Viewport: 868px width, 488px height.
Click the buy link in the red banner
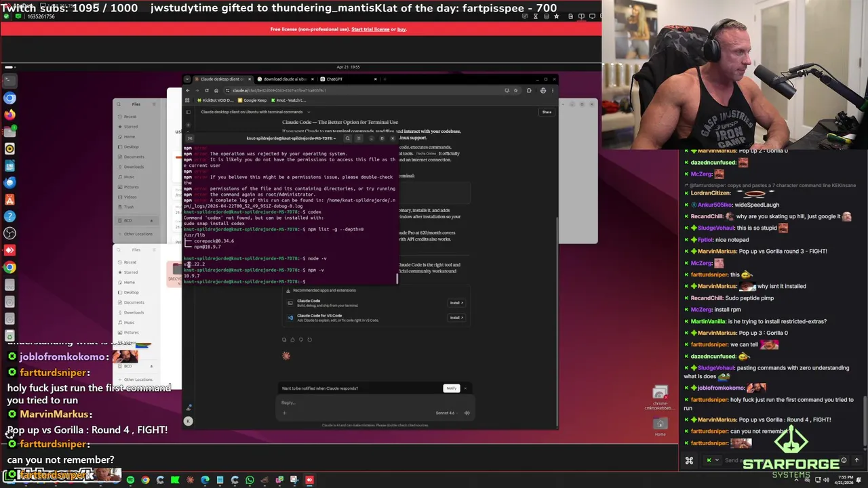[x=401, y=29]
